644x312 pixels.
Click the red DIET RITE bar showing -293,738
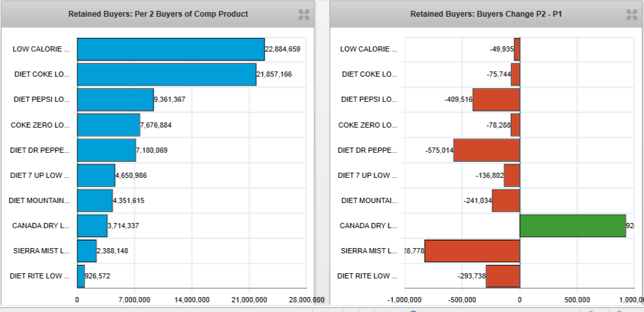coord(503,276)
